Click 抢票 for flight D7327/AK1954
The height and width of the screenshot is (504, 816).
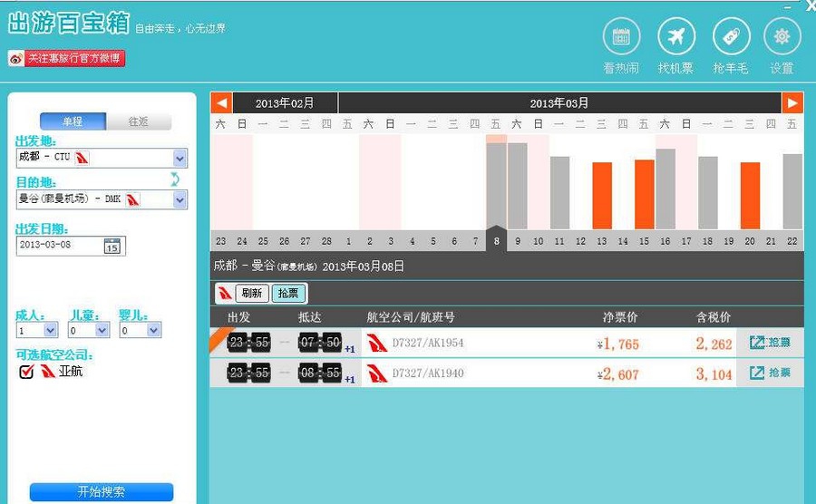770,343
